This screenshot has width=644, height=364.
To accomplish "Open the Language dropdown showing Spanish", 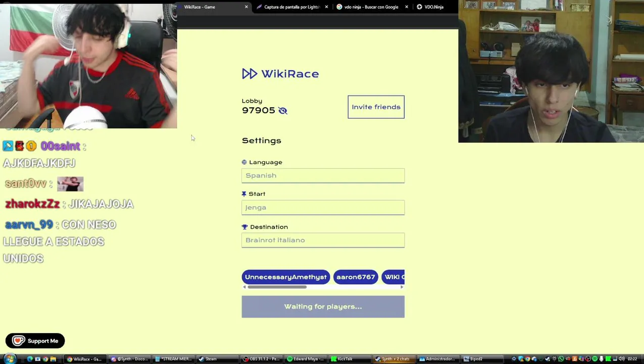I will [x=323, y=175].
